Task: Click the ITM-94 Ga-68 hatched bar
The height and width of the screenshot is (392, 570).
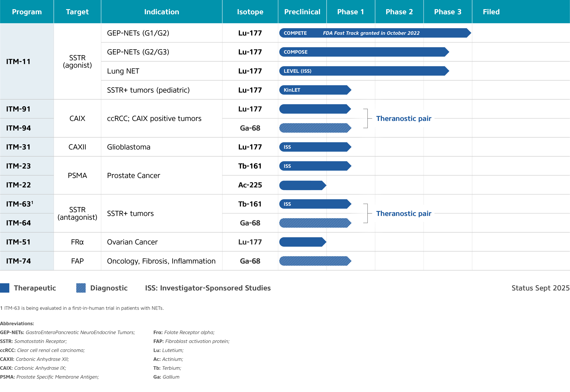Action: click(x=315, y=128)
